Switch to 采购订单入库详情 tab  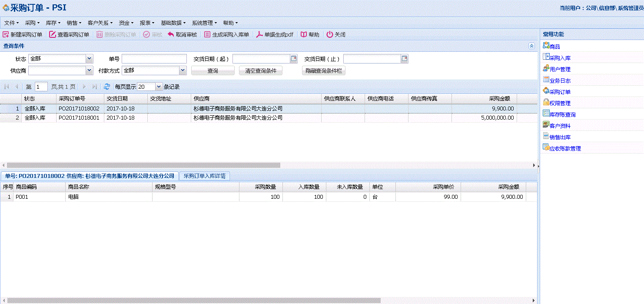point(204,176)
